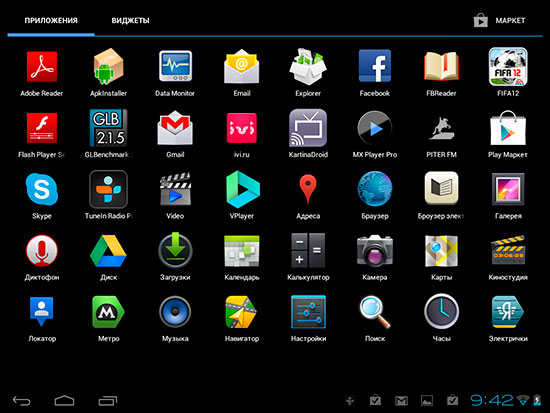Launch the Video app

175,189
